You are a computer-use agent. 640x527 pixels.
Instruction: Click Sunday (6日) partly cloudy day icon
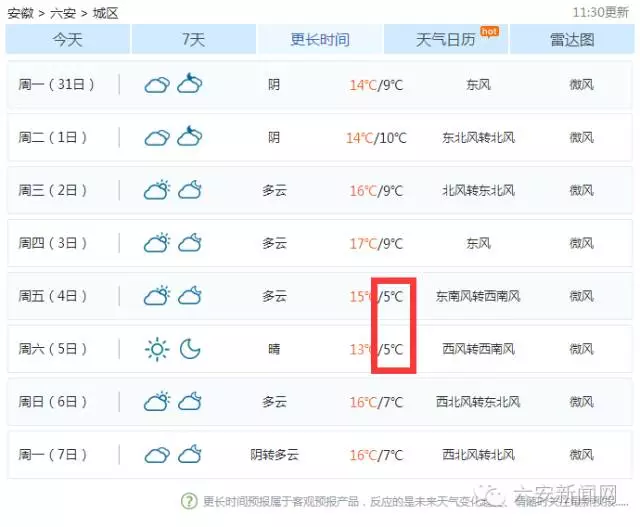(157, 402)
